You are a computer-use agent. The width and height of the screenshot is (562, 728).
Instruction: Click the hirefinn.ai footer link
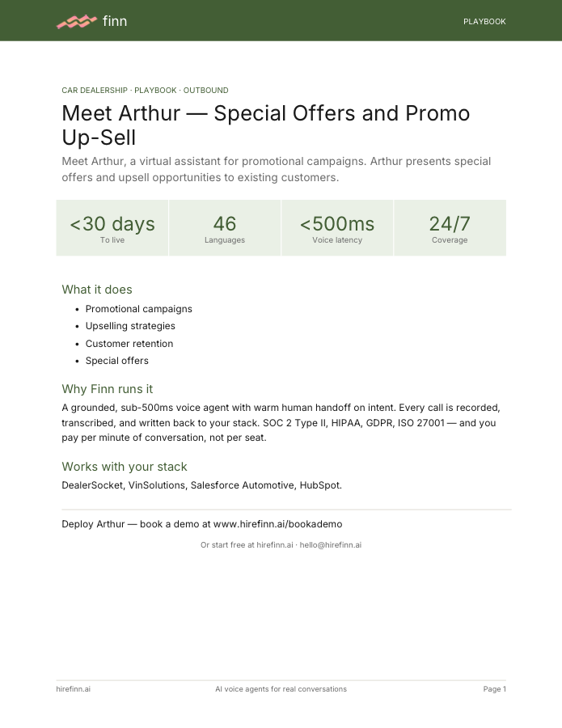[x=74, y=689]
